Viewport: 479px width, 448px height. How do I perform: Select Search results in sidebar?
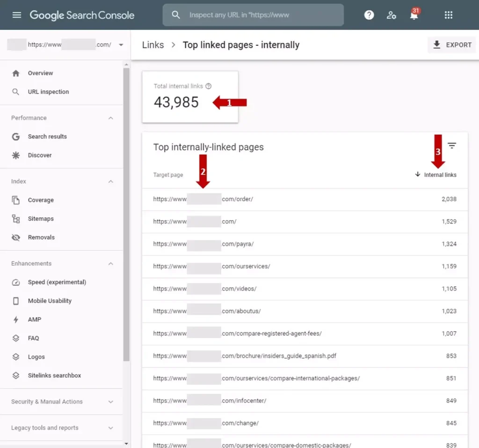pyautogui.click(x=47, y=137)
